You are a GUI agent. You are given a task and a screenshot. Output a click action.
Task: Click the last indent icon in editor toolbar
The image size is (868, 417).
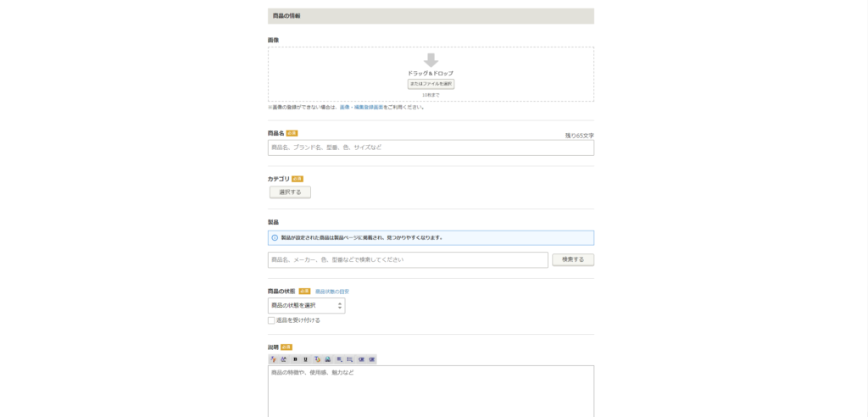(371, 359)
